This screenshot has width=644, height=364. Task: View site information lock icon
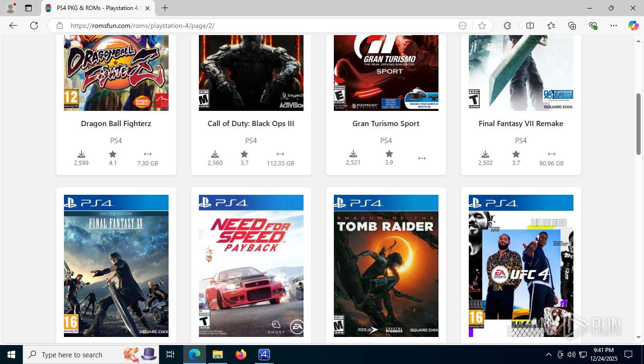[x=59, y=26]
